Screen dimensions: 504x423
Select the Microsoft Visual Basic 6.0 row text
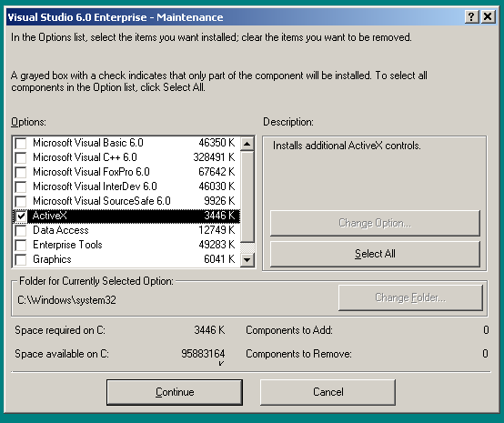click(88, 143)
